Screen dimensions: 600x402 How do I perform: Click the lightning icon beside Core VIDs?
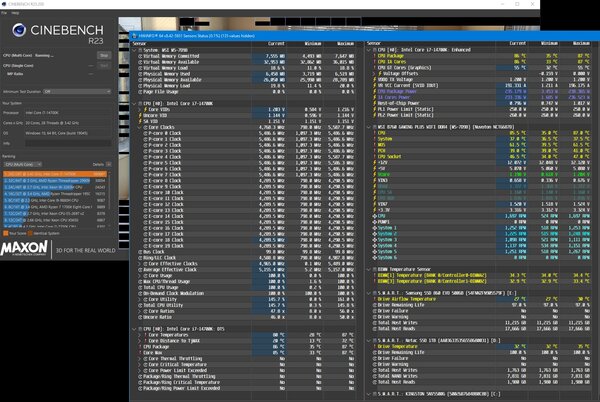click(145, 109)
